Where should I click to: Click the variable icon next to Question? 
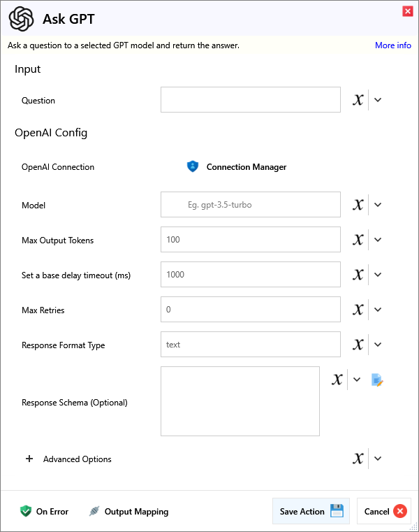coord(358,100)
